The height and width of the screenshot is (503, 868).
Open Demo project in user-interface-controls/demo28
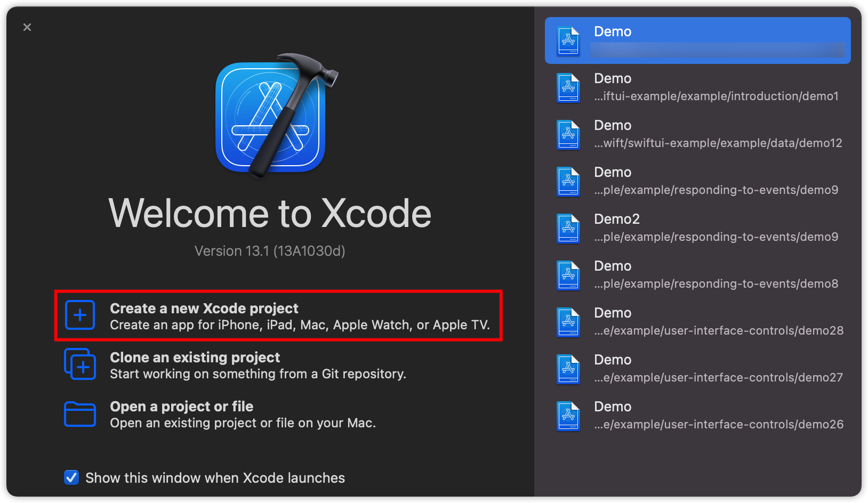(x=714, y=322)
